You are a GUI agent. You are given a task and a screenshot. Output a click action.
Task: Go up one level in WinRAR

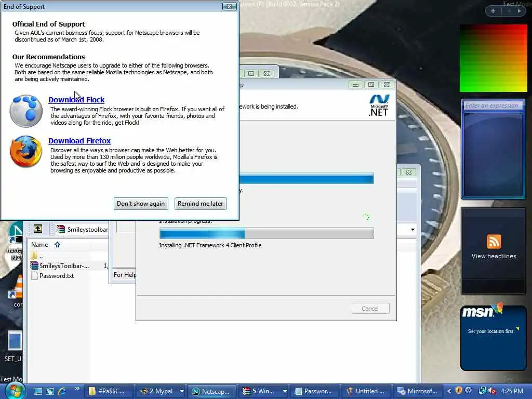click(37, 229)
